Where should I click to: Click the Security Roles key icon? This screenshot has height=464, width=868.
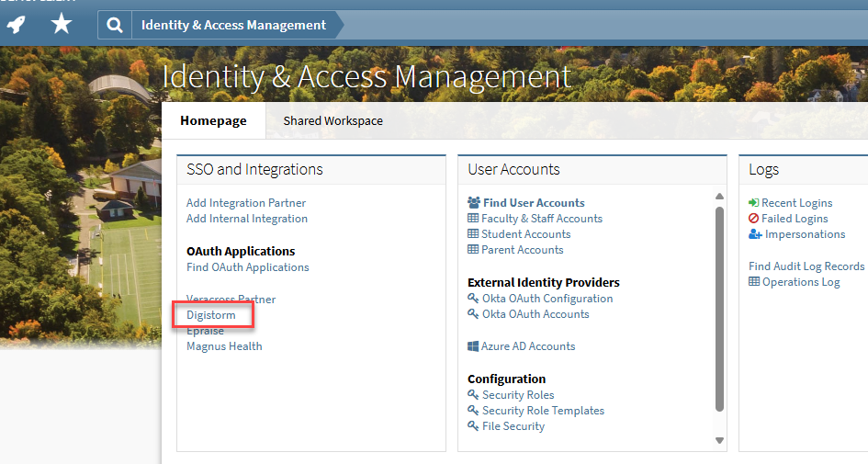473,395
